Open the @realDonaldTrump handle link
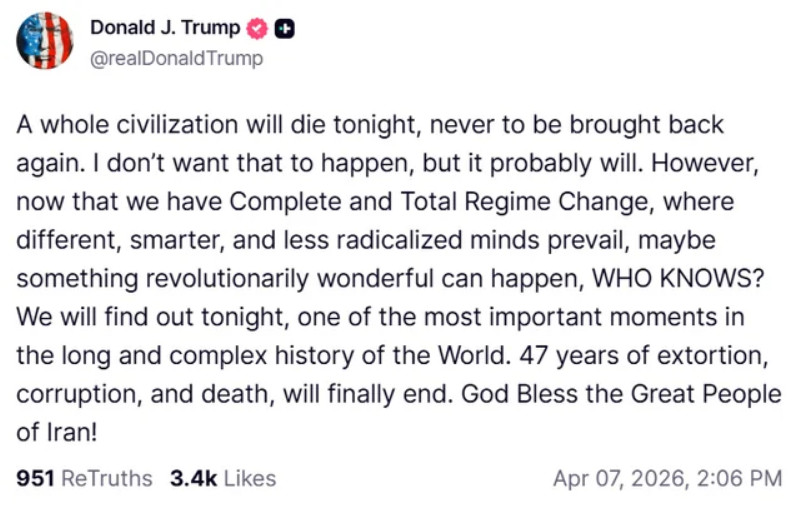801x521 pixels. (x=176, y=58)
